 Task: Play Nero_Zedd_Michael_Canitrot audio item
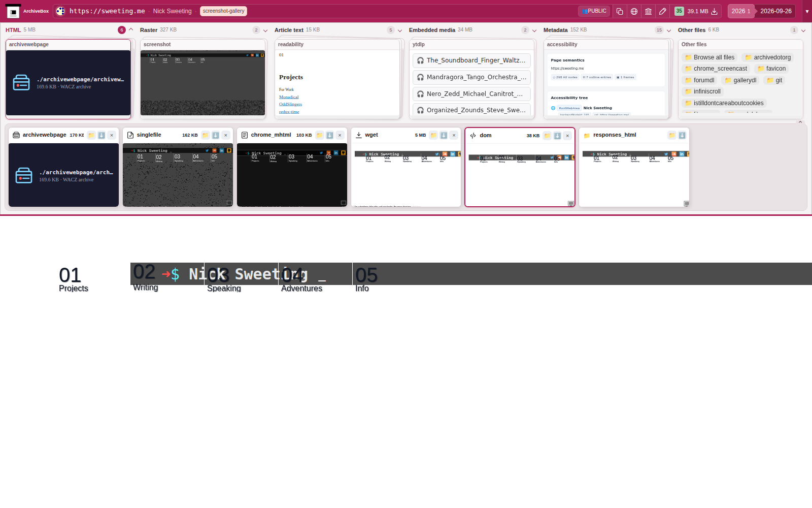coord(471,94)
